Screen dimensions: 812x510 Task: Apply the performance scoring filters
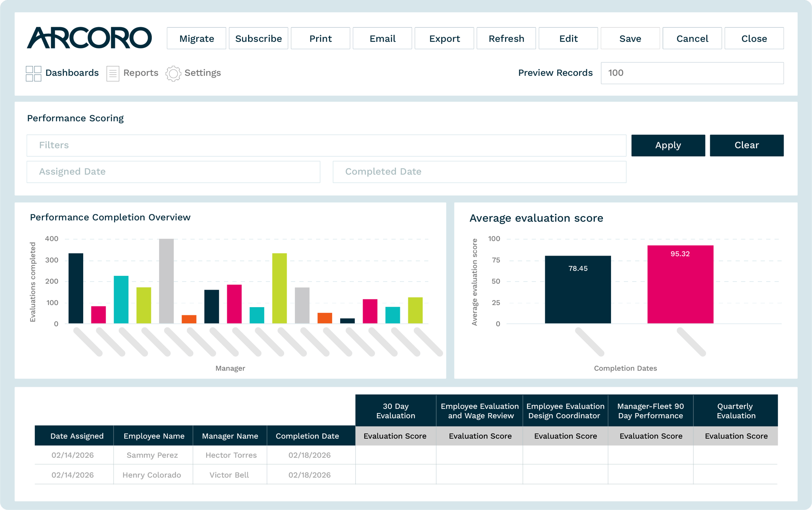(668, 145)
